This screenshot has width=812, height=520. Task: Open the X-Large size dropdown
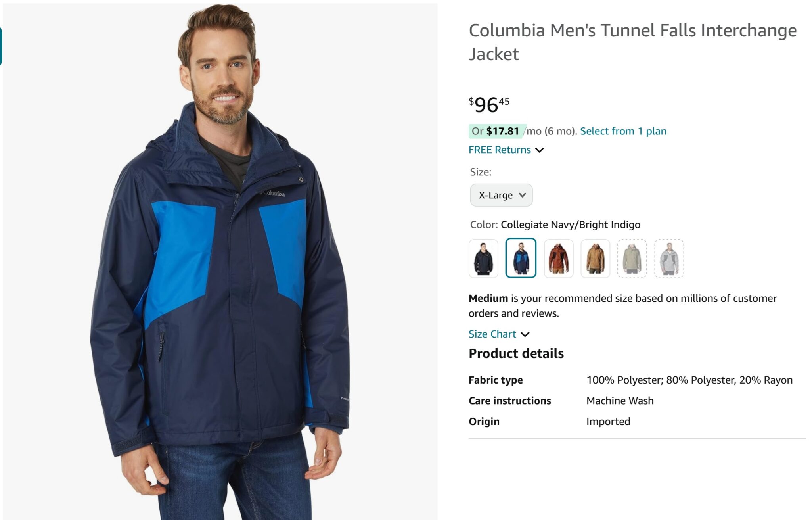(501, 195)
